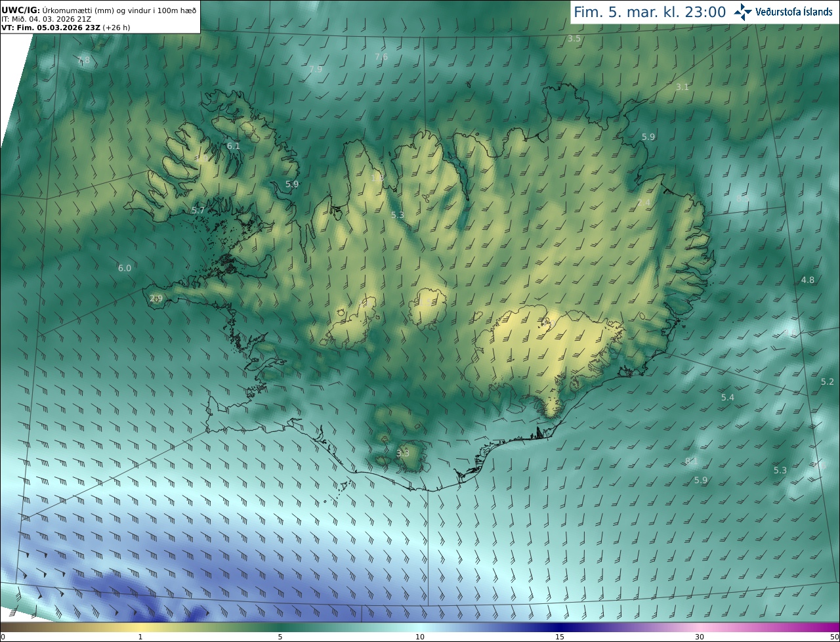840x642 pixels.
Task: Click the 3.3 value on the map
Action: click(x=403, y=453)
